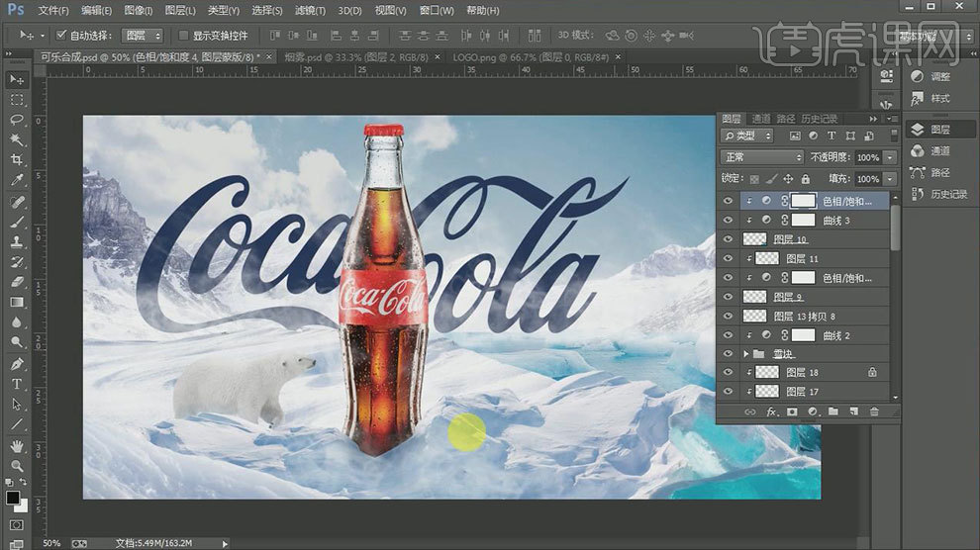Open the 路径 panel button on the right dock
Viewport: 980px width, 550px height.
(x=939, y=172)
